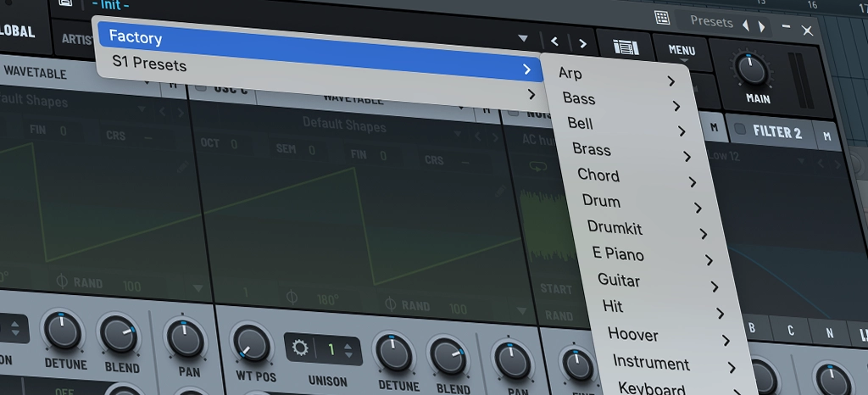Click the OSC B wavetable pencil edit icon
This screenshot has width=868, height=395.
184,167
